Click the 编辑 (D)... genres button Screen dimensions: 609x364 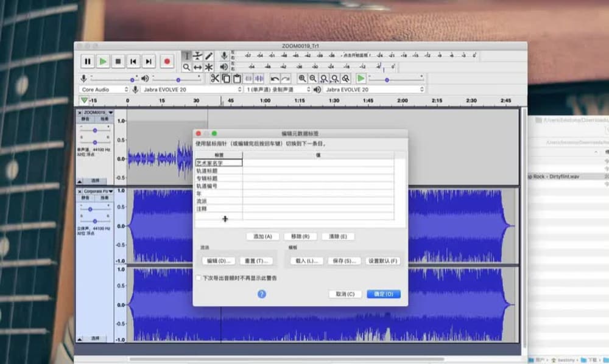tap(218, 261)
